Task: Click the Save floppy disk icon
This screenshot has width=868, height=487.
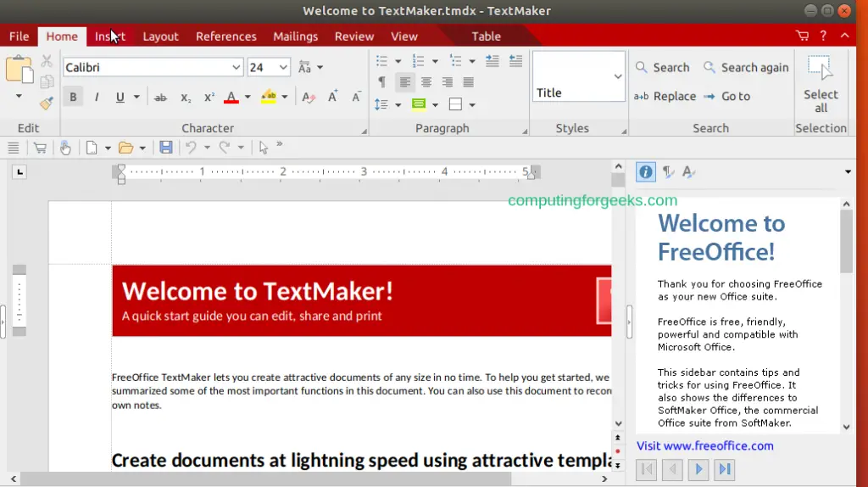Action: pyautogui.click(x=165, y=148)
